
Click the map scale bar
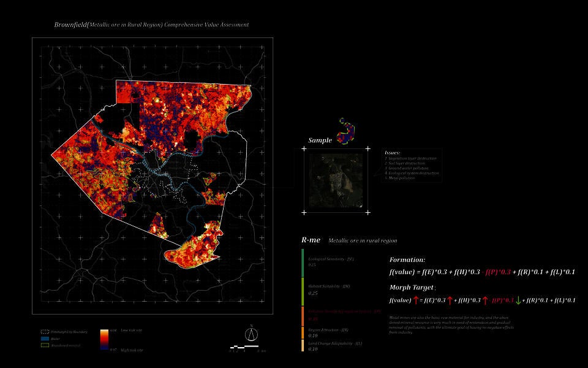coord(244,347)
